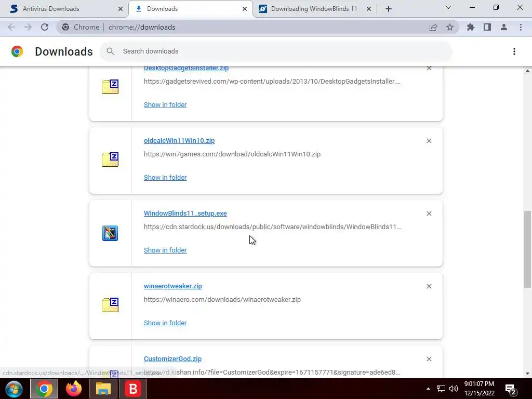This screenshot has width=532, height=399.
Task: Click the scrollbar down arrow
Action: point(527,374)
